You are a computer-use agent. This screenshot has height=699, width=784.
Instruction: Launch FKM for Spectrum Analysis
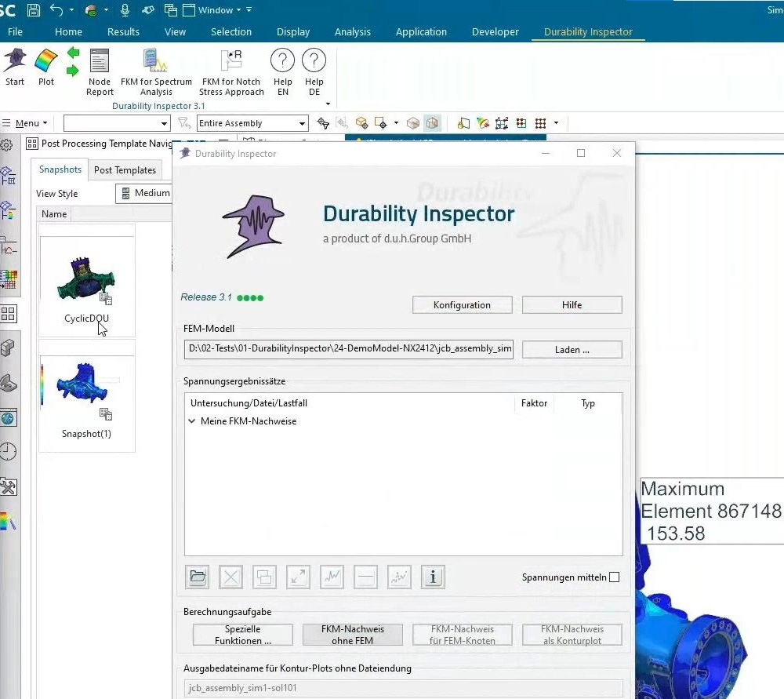[x=156, y=72]
